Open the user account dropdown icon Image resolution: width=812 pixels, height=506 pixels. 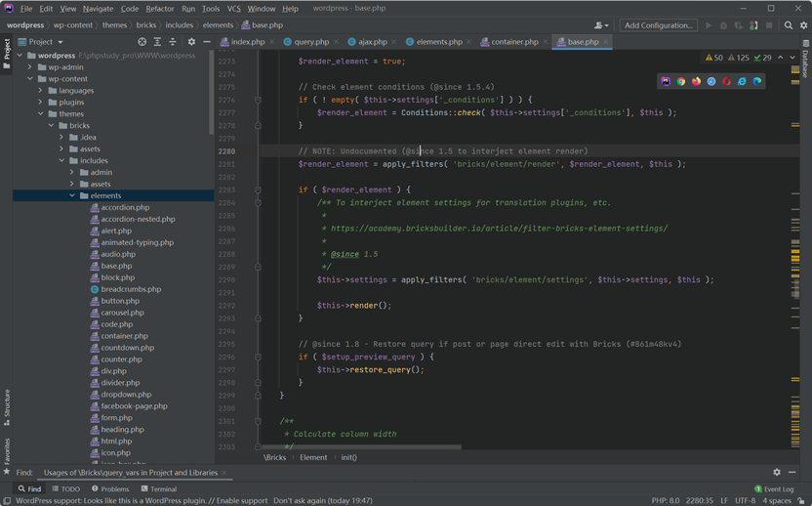point(601,24)
